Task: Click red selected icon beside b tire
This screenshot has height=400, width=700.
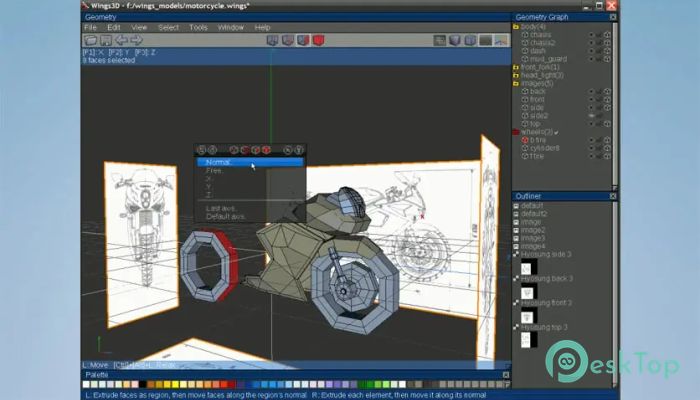Action: [525, 140]
